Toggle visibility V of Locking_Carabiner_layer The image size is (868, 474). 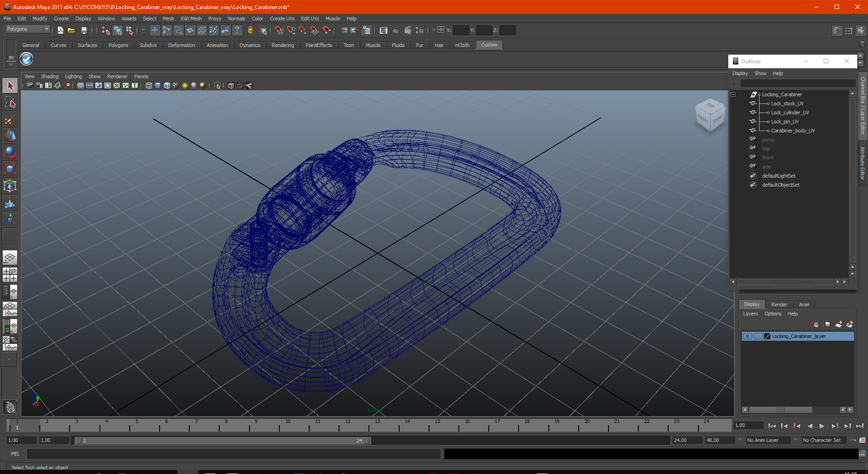[x=748, y=336]
